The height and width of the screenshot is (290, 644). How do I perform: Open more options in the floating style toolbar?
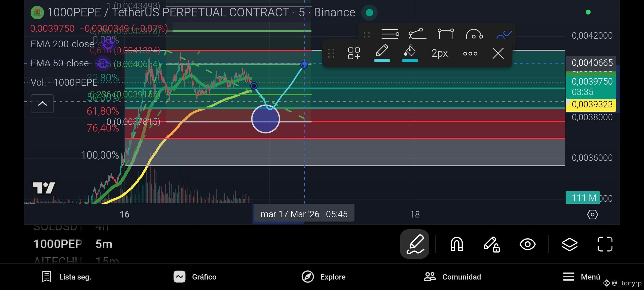coord(470,53)
